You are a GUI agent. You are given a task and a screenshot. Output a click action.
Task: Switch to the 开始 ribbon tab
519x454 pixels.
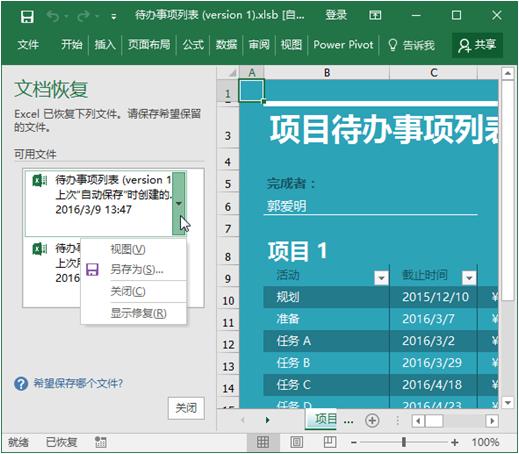point(71,44)
